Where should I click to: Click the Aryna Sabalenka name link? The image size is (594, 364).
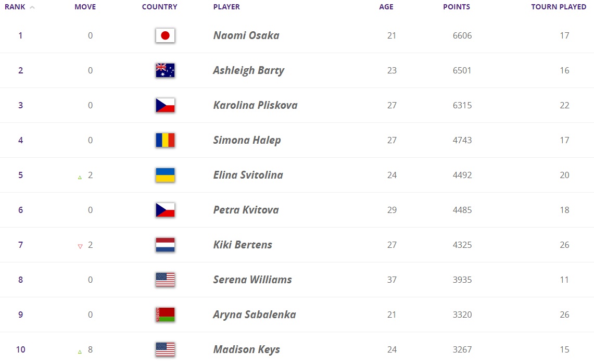254,315
